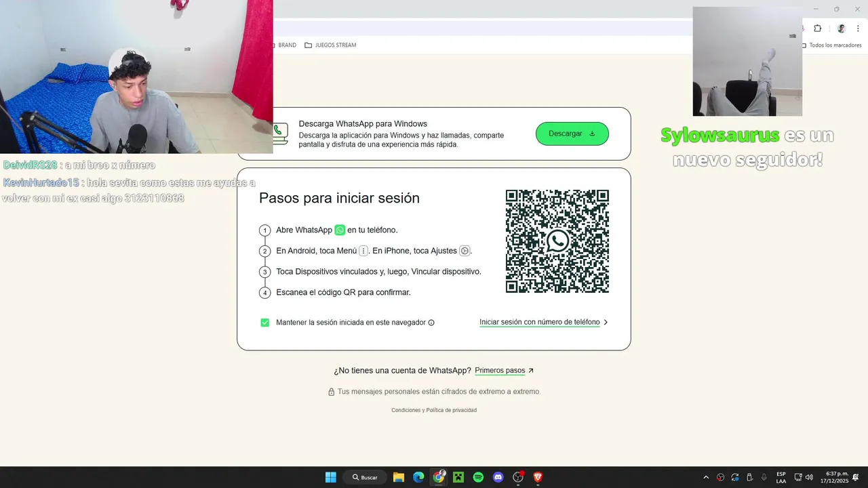This screenshot has height=488, width=868.
Task: Click the microphone tray icon
Action: click(764, 477)
